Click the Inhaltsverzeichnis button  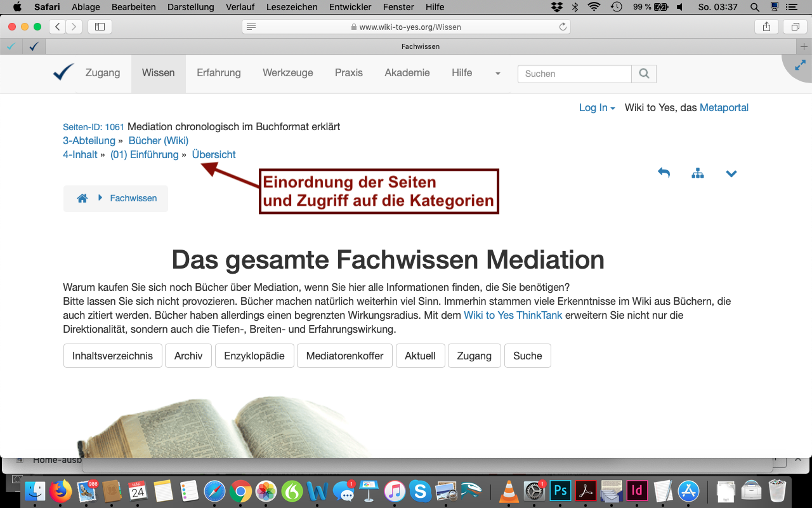(x=112, y=356)
